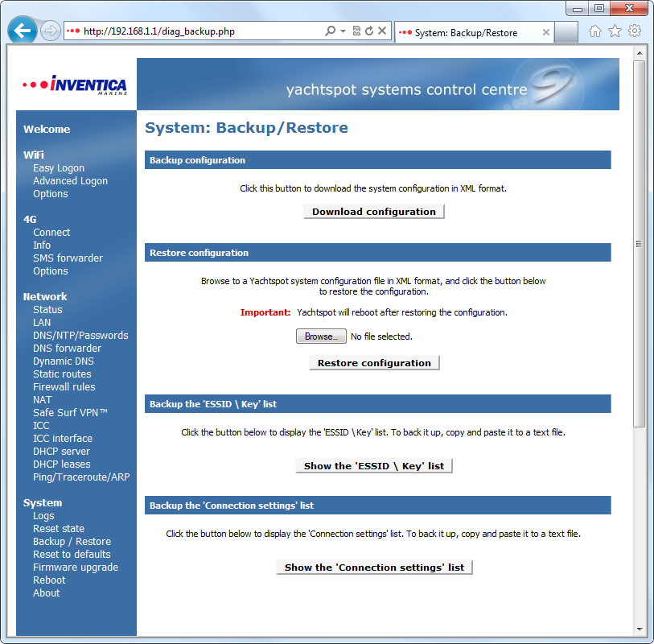The height and width of the screenshot is (644, 654).
Task: Open Reset state link
Action: 59,528
